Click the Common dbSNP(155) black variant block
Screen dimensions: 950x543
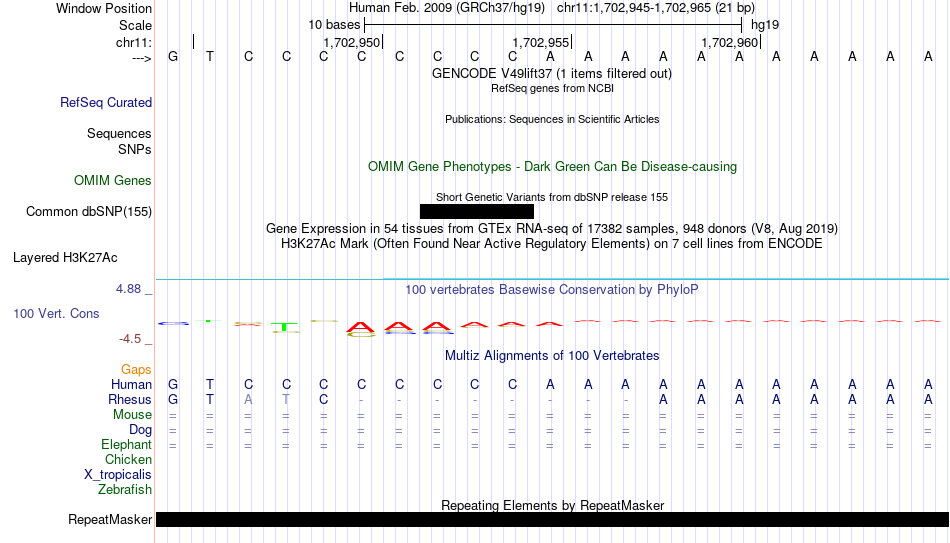tap(477, 212)
